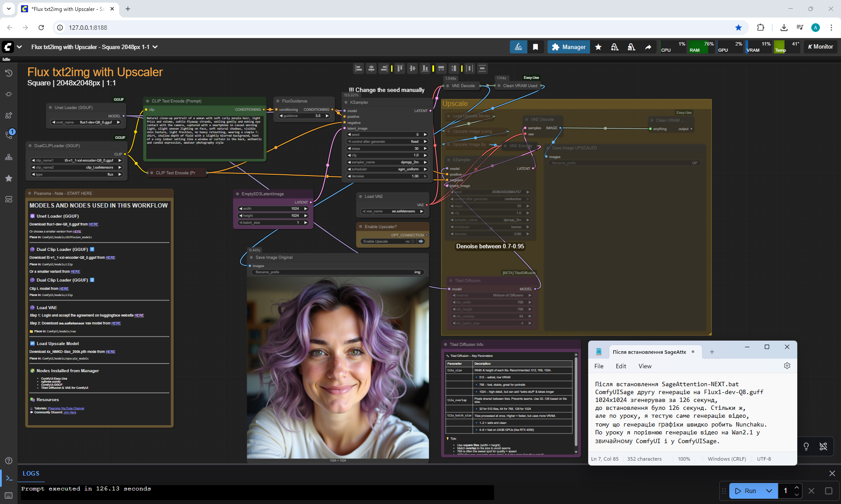The width and height of the screenshot is (841, 504).
Task: Click the share arrow icon
Action: click(648, 47)
